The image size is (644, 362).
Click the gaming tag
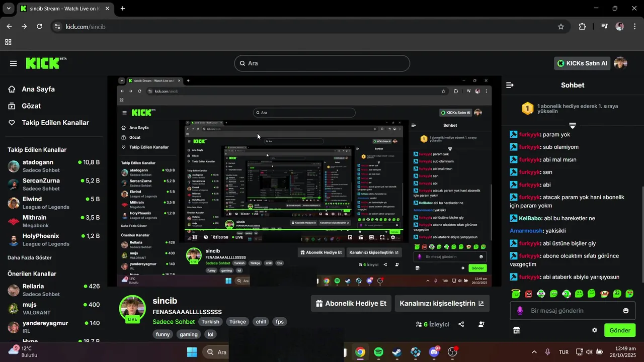tap(189, 334)
